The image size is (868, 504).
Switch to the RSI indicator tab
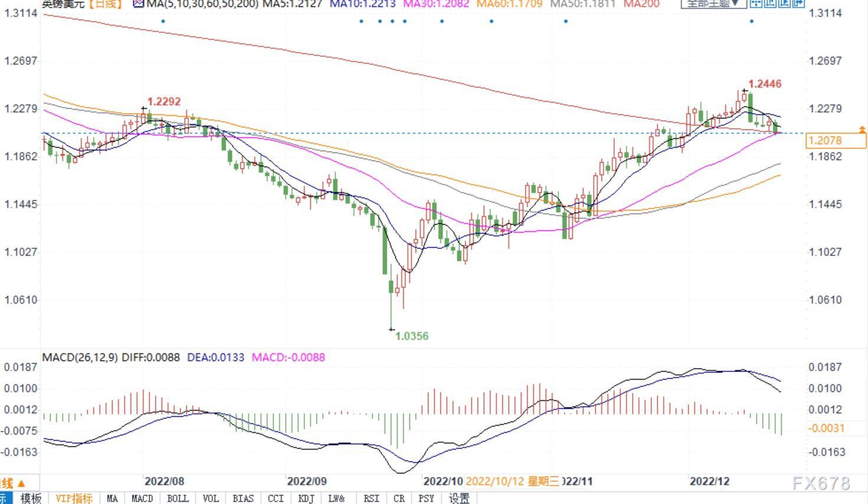click(x=371, y=498)
